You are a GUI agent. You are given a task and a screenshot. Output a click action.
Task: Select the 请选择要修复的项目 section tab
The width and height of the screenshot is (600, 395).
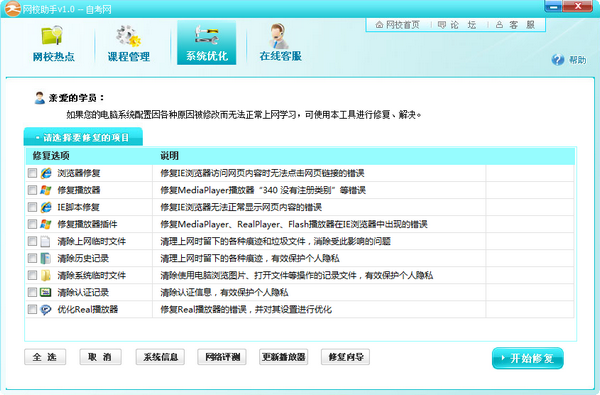click(x=83, y=137)
